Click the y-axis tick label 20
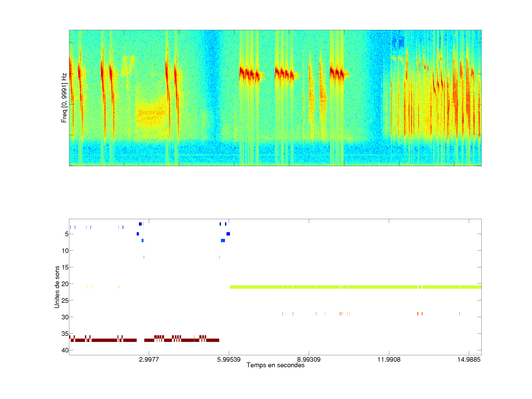The height and width of the screenshot is (399, 532). click(65, 284)
